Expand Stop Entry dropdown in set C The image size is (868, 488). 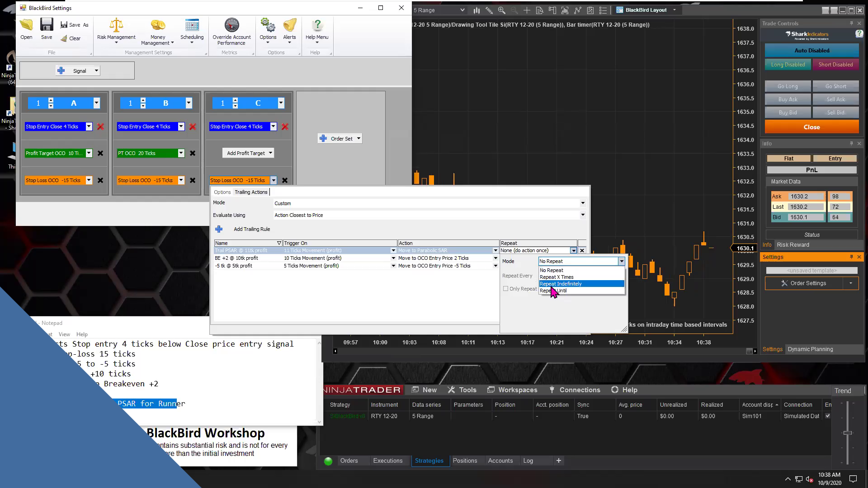(273, 127)
